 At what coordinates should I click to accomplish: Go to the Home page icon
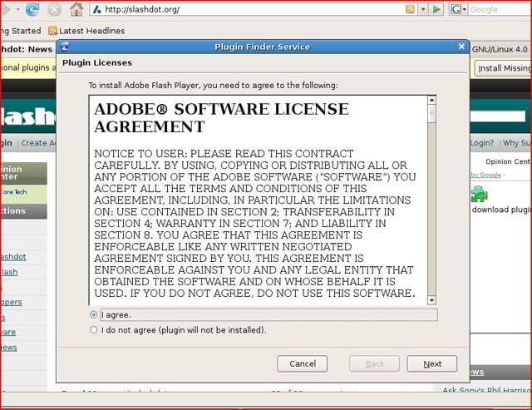tap(76, 9)
